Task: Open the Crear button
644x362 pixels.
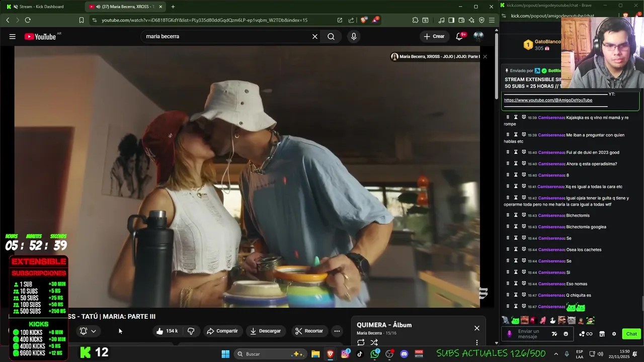Action: 434,36
